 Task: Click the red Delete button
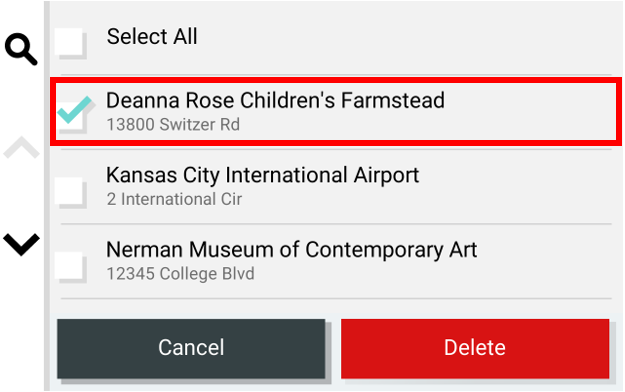pos(475,348)
